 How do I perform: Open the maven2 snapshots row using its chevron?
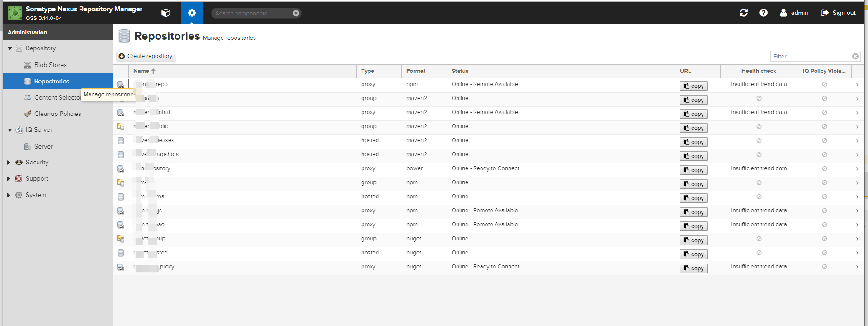click(857, 155)
